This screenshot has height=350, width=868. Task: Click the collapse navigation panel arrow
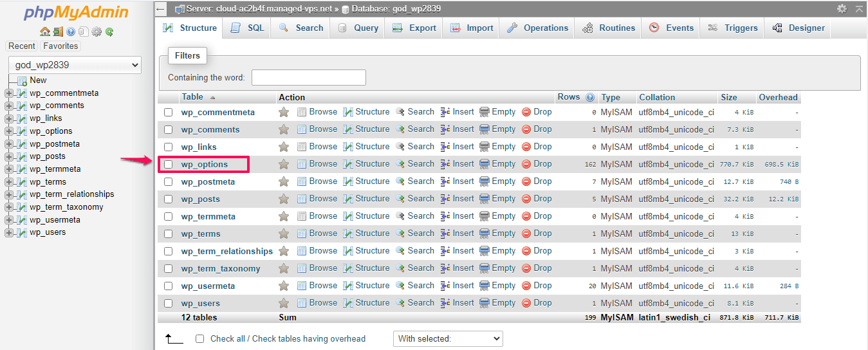tap(161, 9)
